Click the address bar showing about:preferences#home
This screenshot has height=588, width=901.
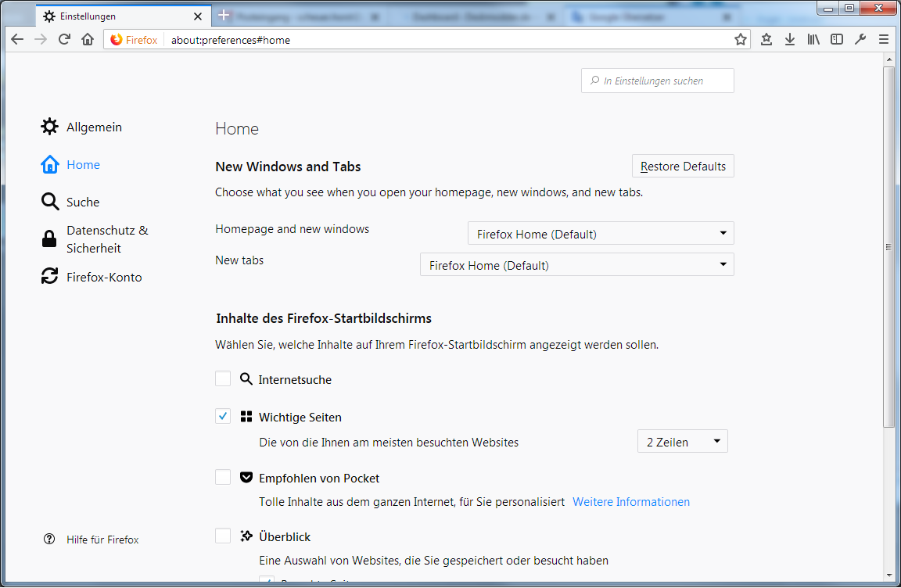(425, 40)
